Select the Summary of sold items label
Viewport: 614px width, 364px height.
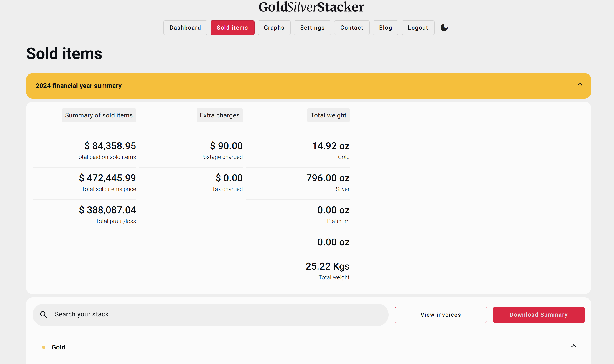coord(99,115)
